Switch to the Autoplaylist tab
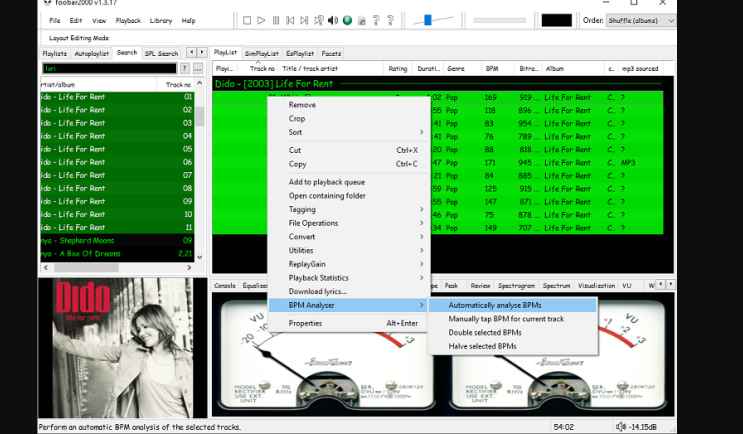This screenshot has height=434, width=743. click(92, 54)
